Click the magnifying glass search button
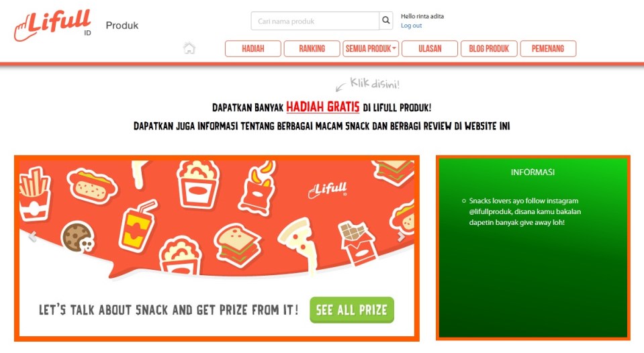Screen dimensions: 644x353 pos(385,21)
